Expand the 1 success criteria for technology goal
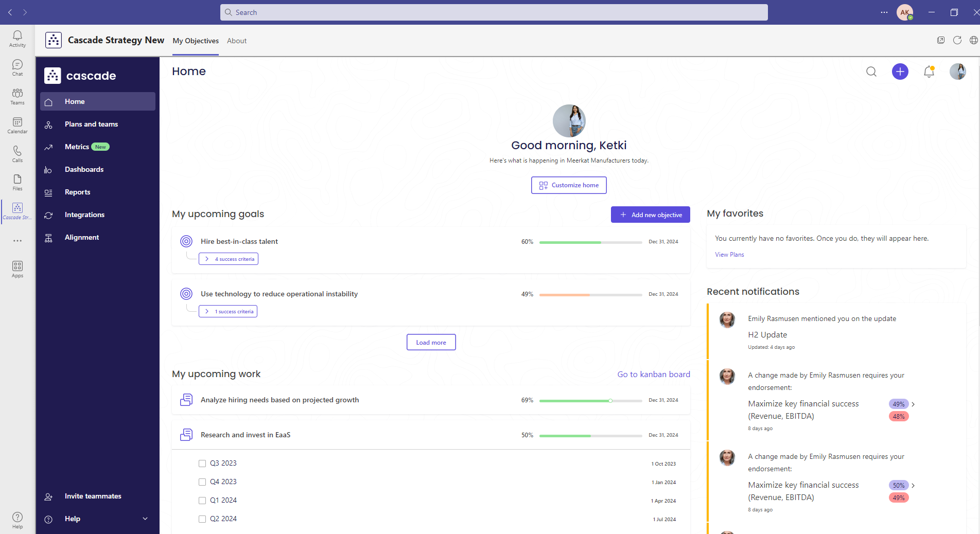This screenshot has width=980, height=534. click(227, 311)
